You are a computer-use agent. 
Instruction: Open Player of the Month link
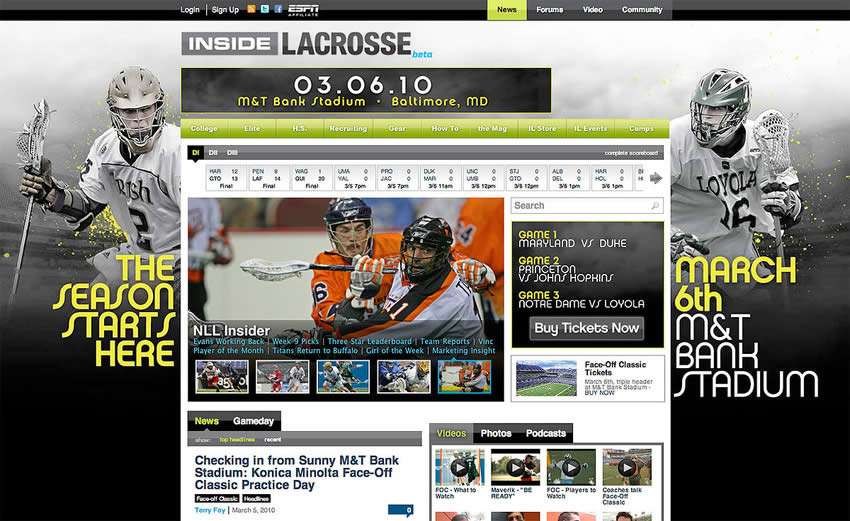pos(228,351)
